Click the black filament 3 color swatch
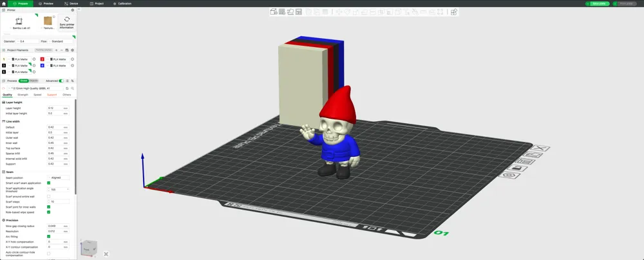Viewport: 644px width, 260px height. 4,65
